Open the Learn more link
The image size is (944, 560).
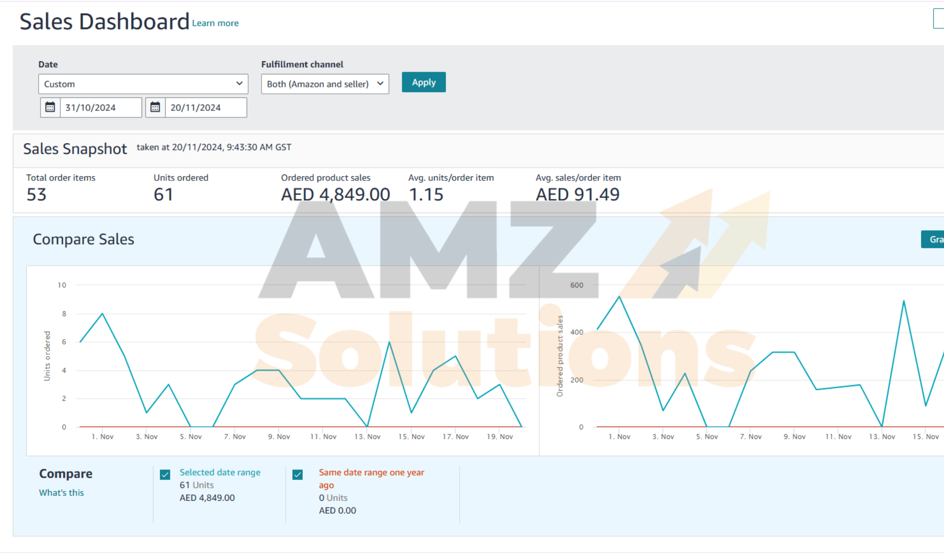[215, 23]
